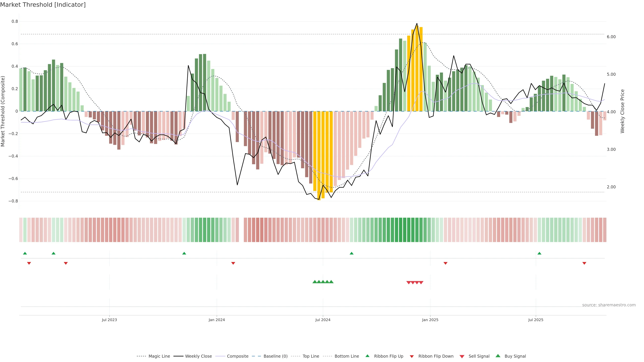Click the Market Threshold [Indicator] title
Image resolution: width=644 pixels, height=362 pixels.
point(43,5)
